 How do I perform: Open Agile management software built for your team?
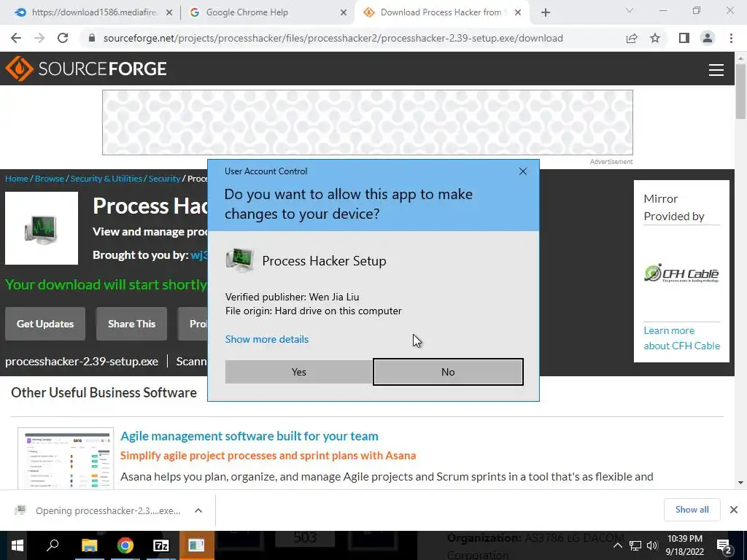click(249, 436)
